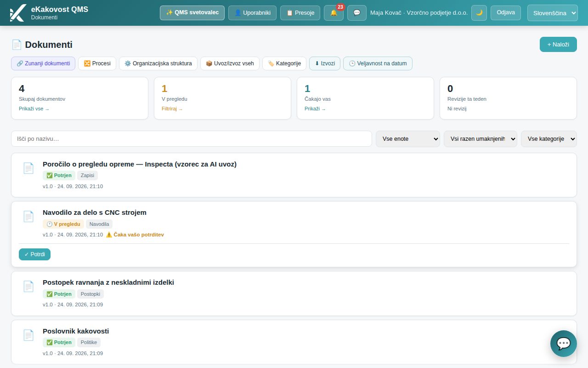
Task: Open the Slovenščina language dropdown
Action: click(552, 13)
